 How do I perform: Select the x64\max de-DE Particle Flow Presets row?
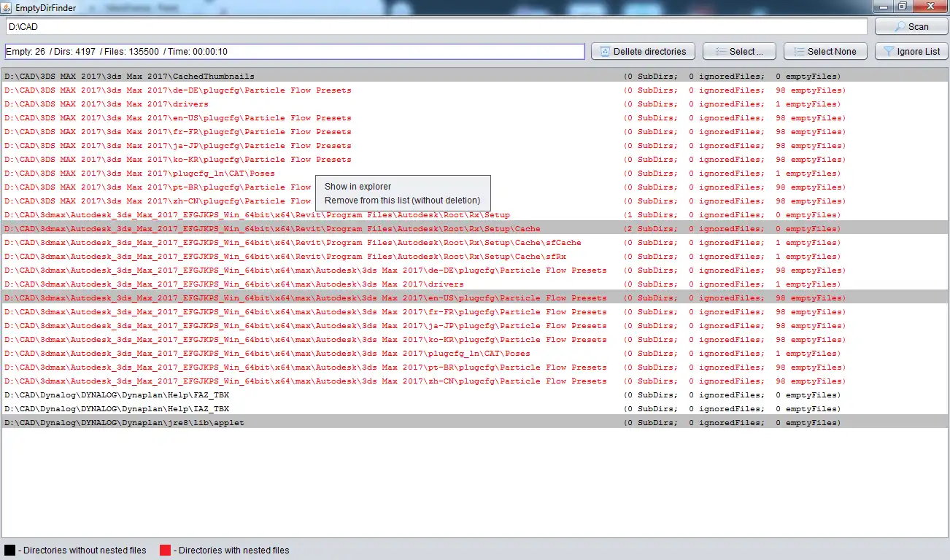pyautogui.click(x=474, y=271)
